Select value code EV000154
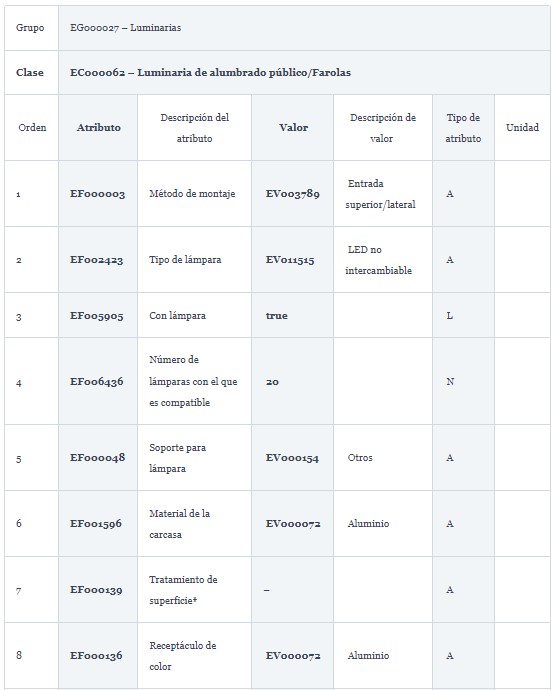The height and width of the screenshot is (690, 559). click(x=292, y=458)
